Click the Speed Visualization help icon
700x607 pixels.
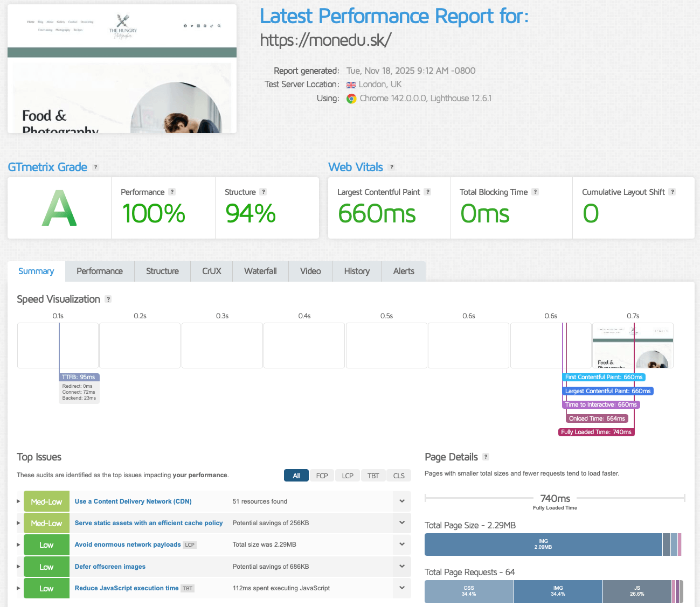click(x=108, y=299)
